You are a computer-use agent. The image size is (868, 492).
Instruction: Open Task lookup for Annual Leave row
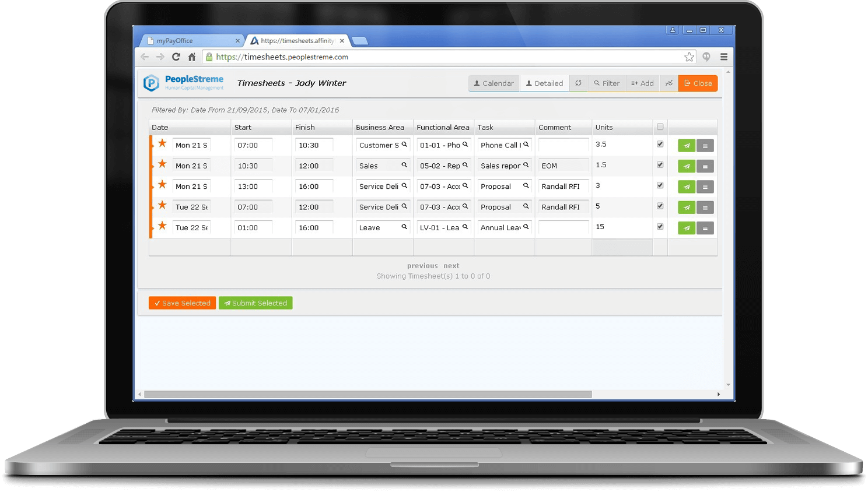526,227
